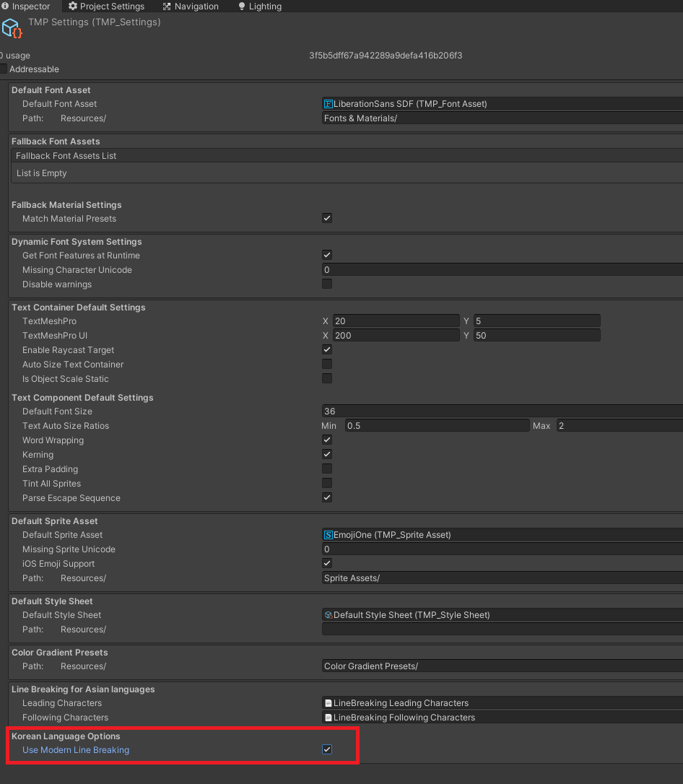Toggle Get Font Features at Runtime
This screenshot has height=784, width=683.
[327, 255]
